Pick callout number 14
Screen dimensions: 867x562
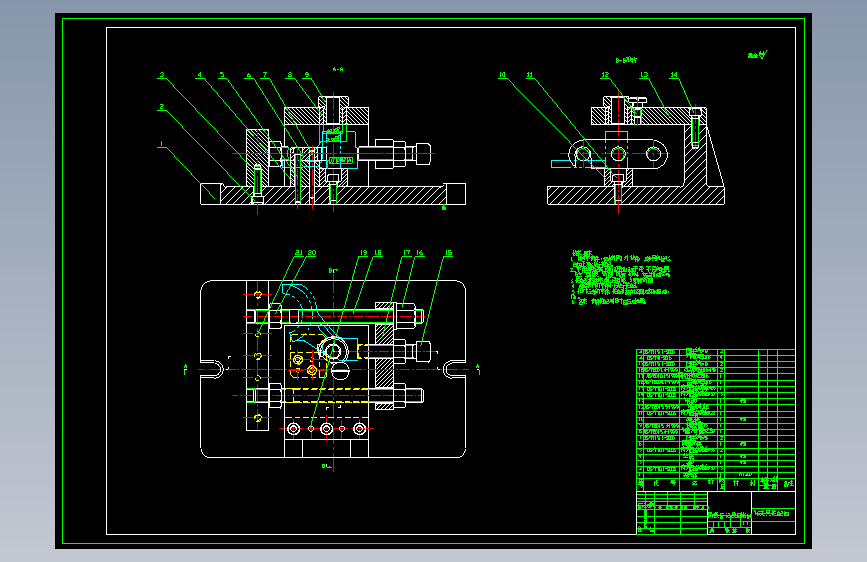pyautogui.click(x=673, y=75)
